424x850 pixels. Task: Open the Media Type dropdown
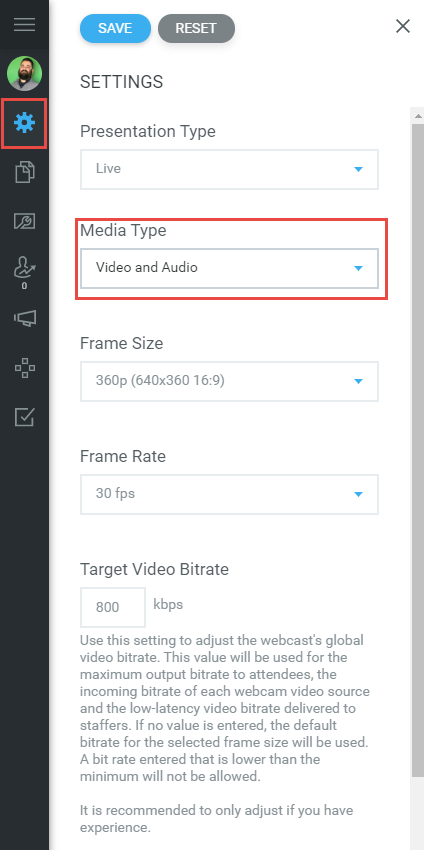(229, 268)
